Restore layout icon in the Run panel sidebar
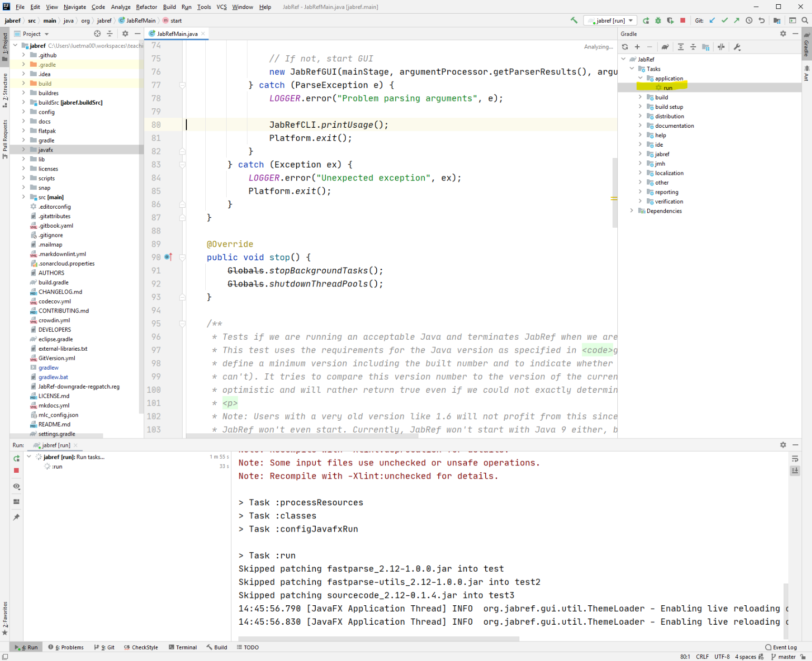The height and width of the screenshot is (661, 812). pyautogui.click(x=16, y=502)
